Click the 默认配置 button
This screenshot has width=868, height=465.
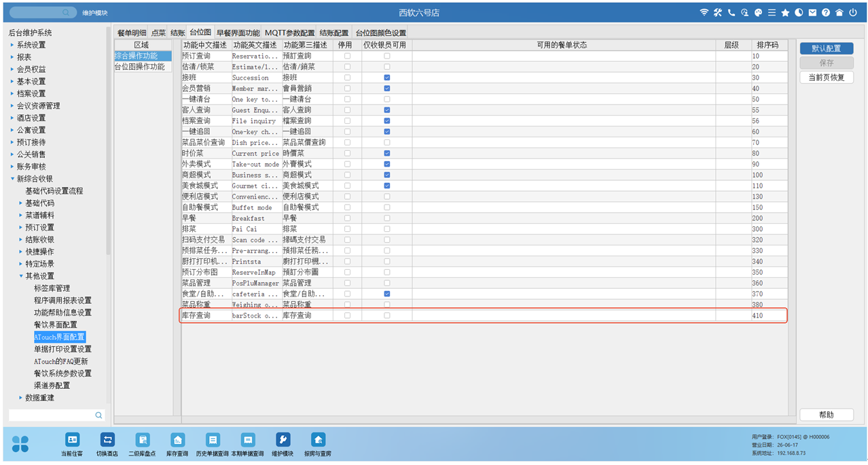click(x=827, y=48)
